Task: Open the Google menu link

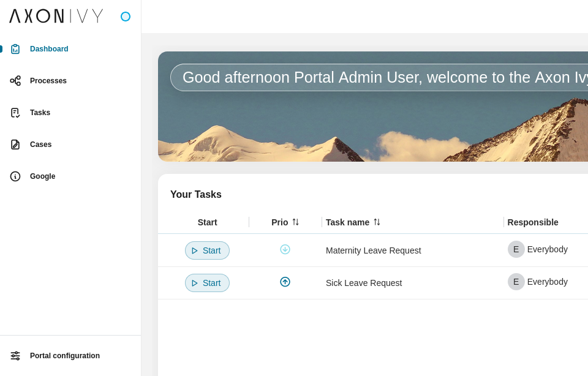Action: (x=70, y=176)
